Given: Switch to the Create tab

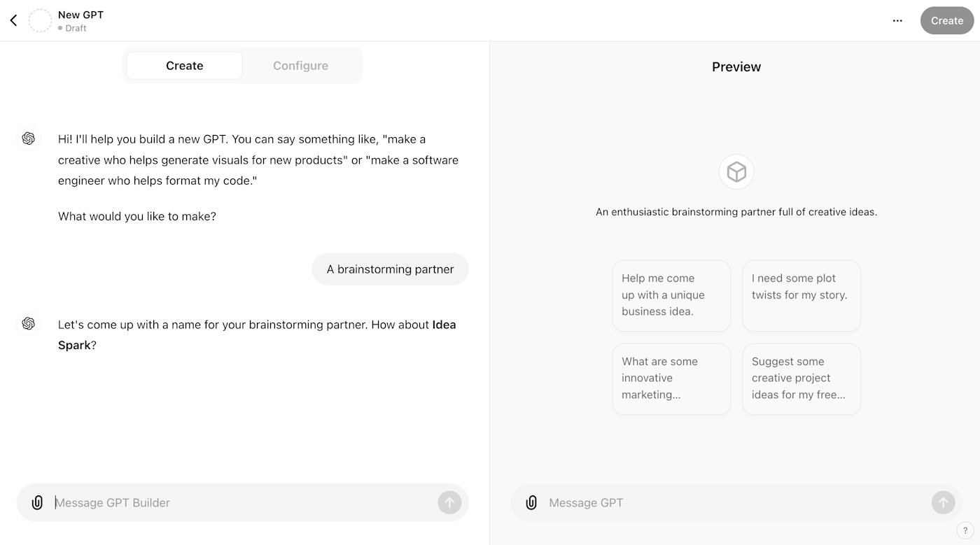Looking at the screenshot, I should 184,66.
